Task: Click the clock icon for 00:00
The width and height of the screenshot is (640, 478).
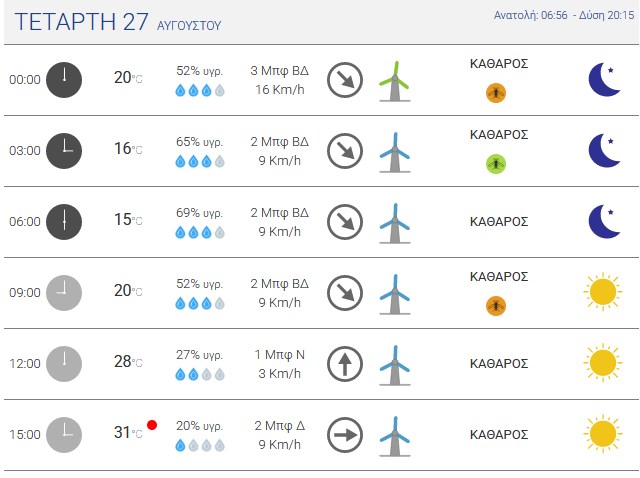Action: tap(64, 80)
